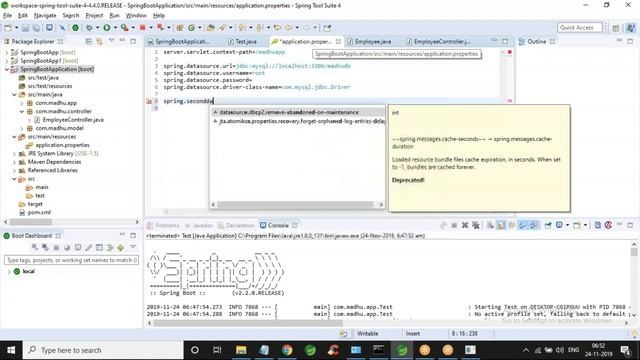Click the green New Java Class icon
The height and width of the screenshot is (360, 640).
tap(191, 28)
